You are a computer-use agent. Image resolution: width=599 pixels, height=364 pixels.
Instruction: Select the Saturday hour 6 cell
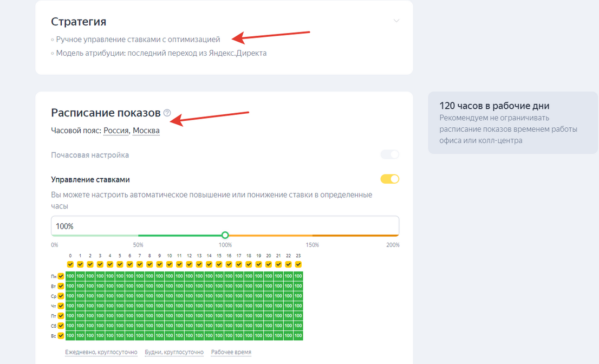130,326
